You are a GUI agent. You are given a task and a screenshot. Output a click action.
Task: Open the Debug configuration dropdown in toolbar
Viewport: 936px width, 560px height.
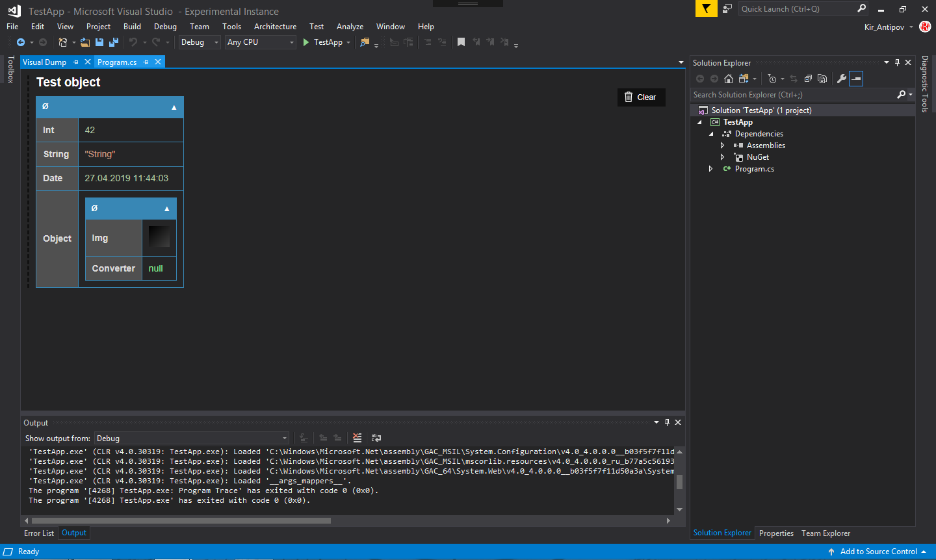[x=200, y=42]
